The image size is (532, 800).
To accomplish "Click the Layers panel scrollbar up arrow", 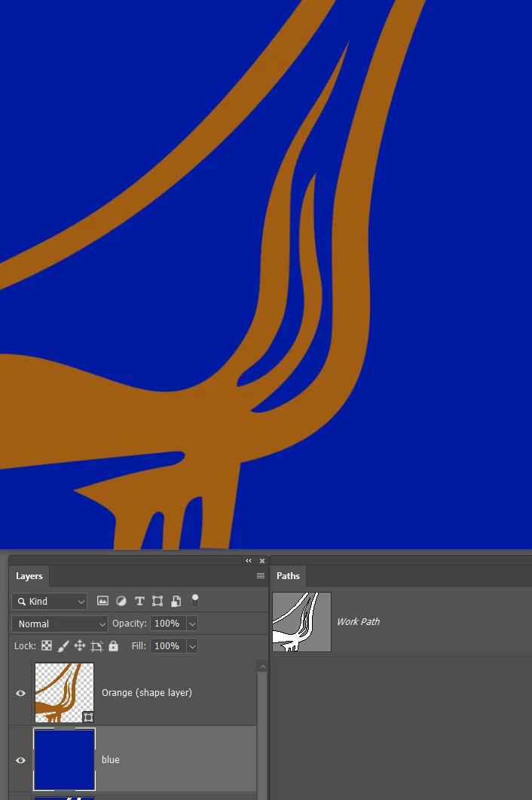I will [x=263, y=667].
